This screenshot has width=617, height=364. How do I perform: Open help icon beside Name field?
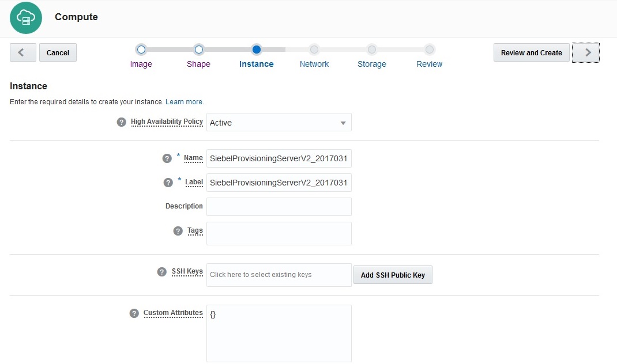(167, 158)
